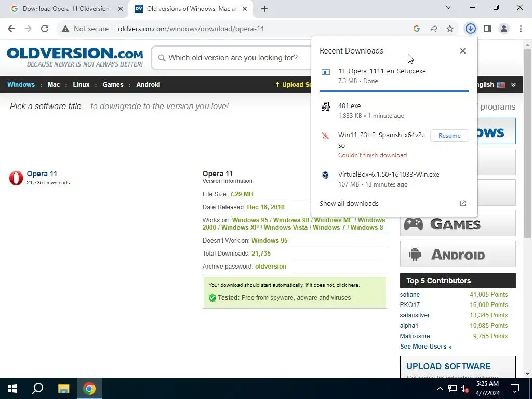Open downloads page via external link icon
Viewport: 532px width, 399px height.
coord(463,203)
